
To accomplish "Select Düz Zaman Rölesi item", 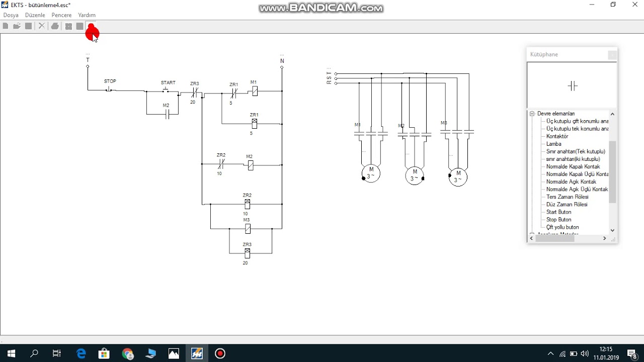I will [567, 204].
